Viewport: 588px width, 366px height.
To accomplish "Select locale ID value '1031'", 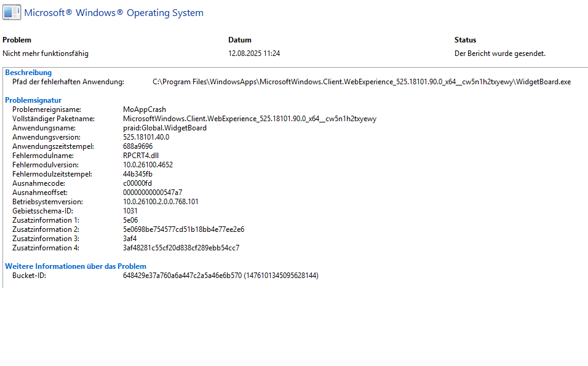I will coord(130,211).
